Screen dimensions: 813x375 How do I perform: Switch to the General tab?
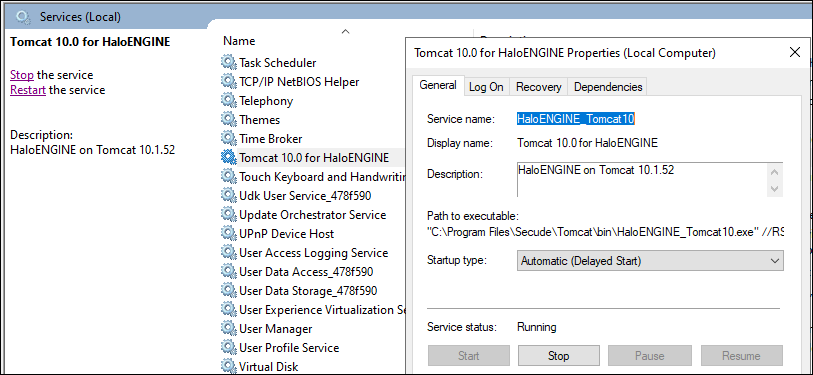point(438,86)
